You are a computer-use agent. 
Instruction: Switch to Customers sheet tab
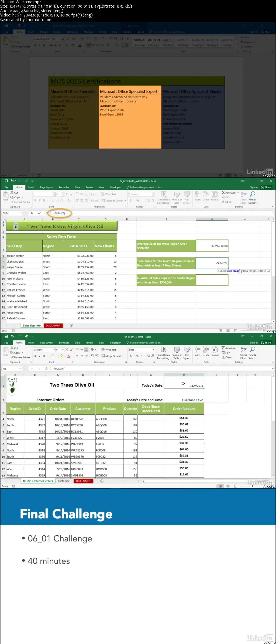64,481
